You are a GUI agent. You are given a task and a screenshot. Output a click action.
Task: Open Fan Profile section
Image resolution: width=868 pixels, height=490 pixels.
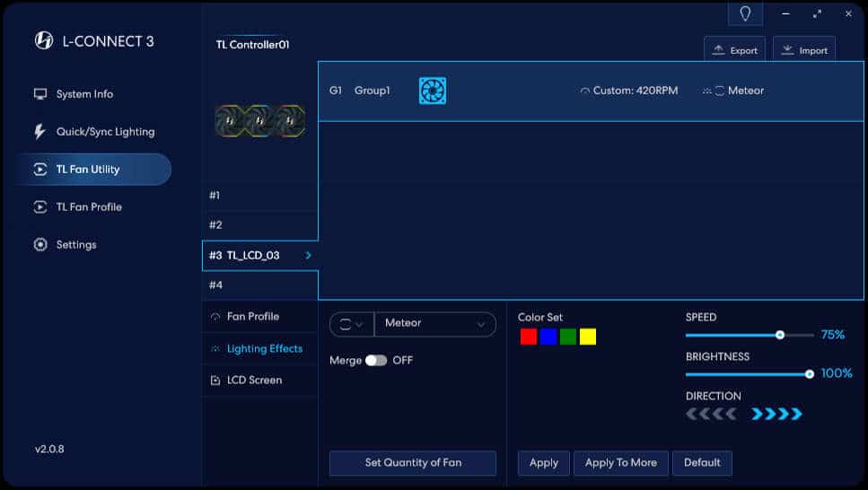point(259,316)
